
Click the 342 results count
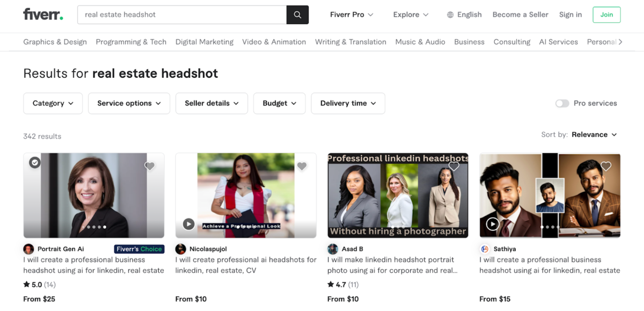tap(42, 136)
